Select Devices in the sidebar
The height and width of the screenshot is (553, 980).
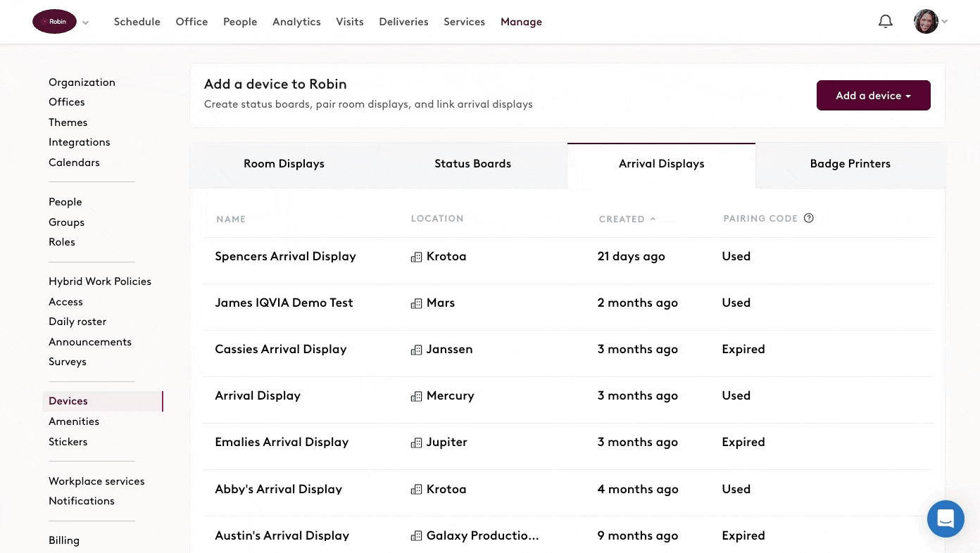[103, 401]
